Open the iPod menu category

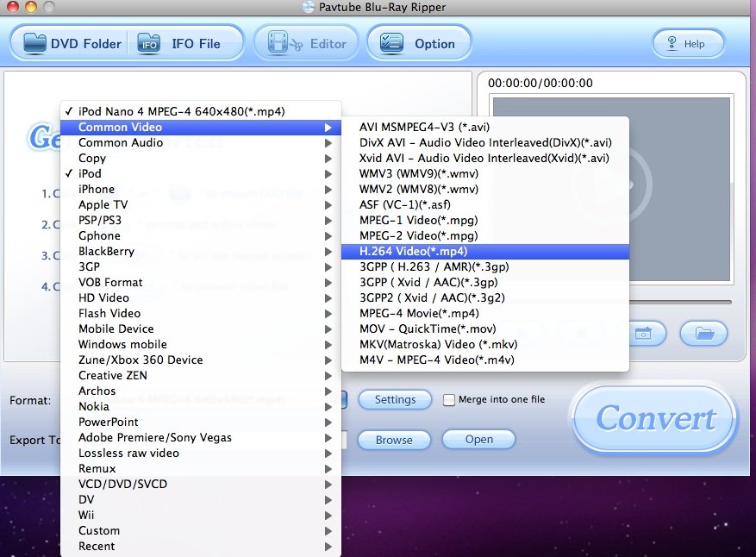pos(201,173)
